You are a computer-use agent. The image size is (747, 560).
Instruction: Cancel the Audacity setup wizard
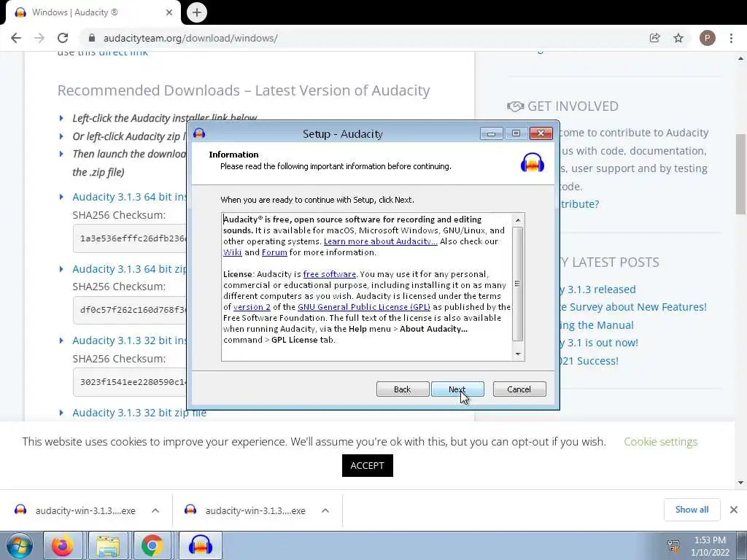click(x=519, y=389)
